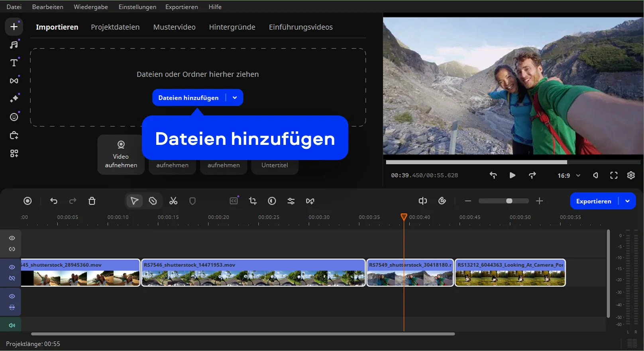Open the Wiedergabe menu
This screenshot has height=351, width=644.
coord(90,7)
